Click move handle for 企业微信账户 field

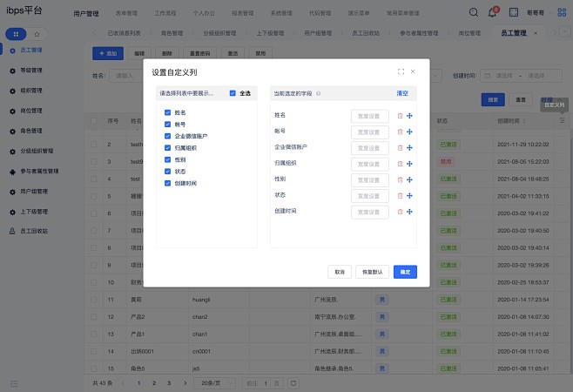409,148
